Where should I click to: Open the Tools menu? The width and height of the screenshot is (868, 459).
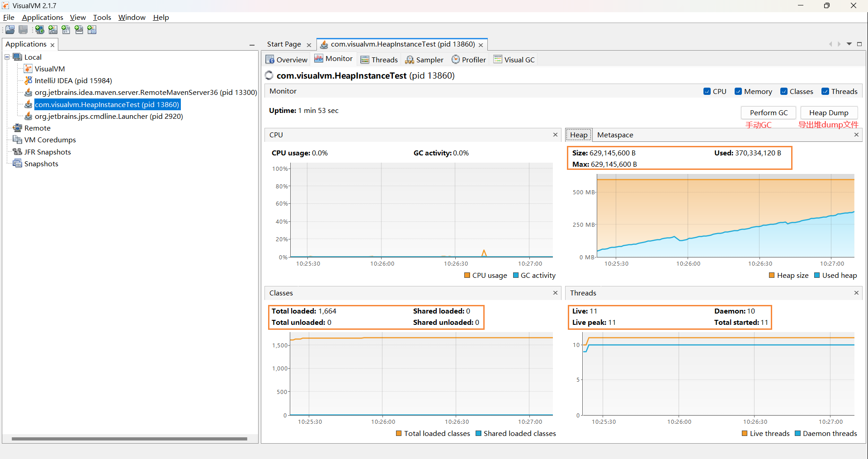tap(102, 17)
